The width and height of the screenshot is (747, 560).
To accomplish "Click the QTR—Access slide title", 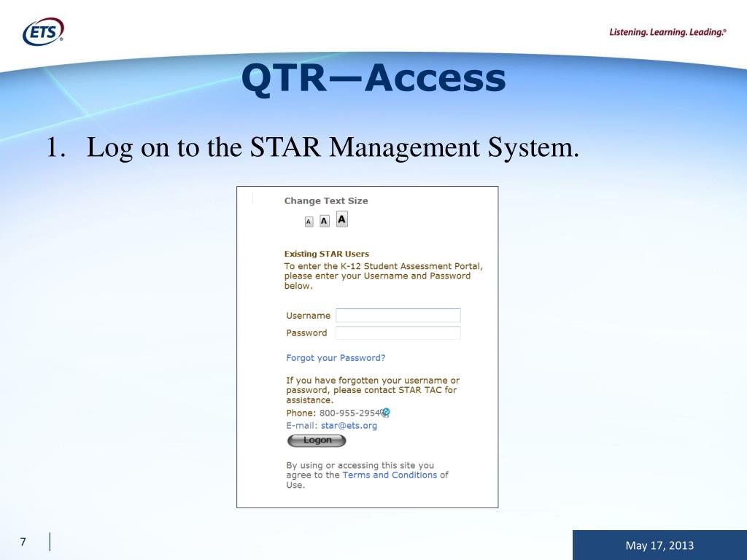I will coord(373,78).
